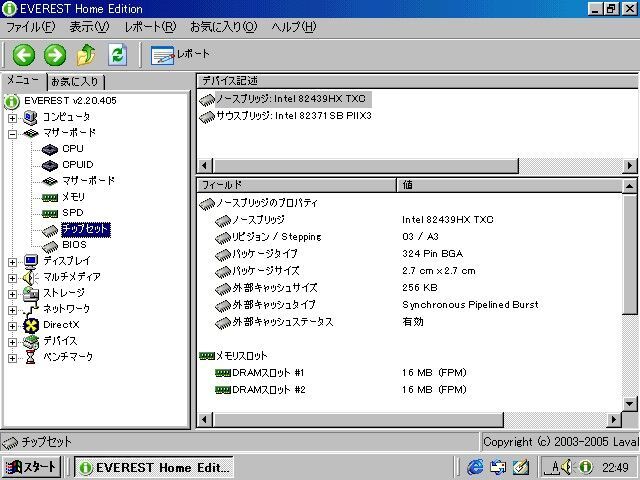Screen dimensions: 640x480
Task: Open the スタート Start menu
Action: pos(31,467)
